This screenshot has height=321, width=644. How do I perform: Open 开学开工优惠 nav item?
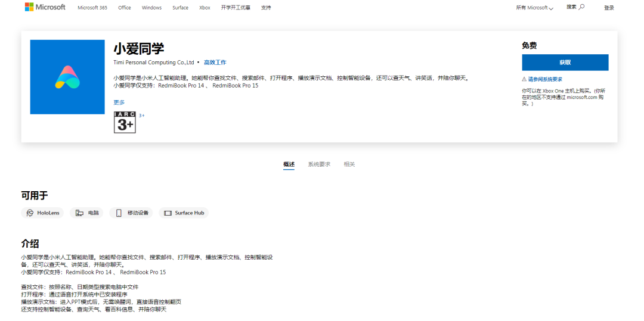[236, 8]
